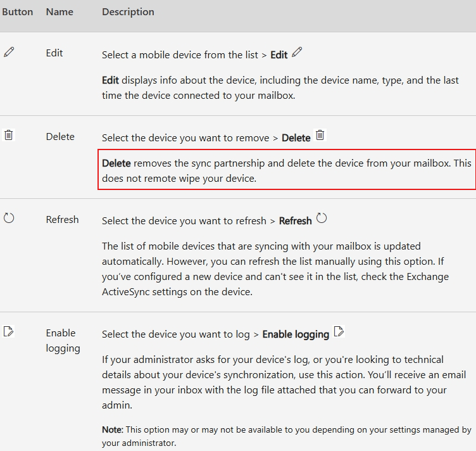Image resolution: width=476 pixels, height=451 pixels.
Task: Click 'Select a mobile device from the list' text
Action: 180,55
